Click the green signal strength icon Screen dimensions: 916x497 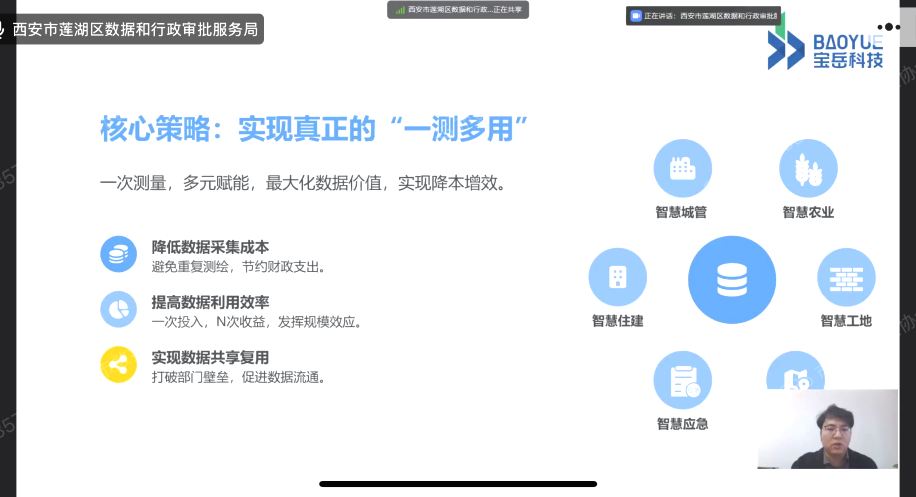pos(399,9)
